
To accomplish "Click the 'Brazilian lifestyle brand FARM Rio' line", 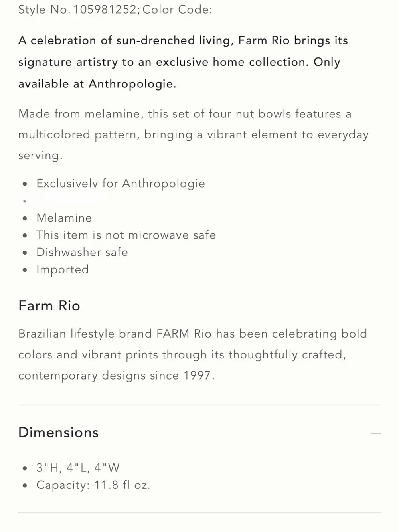I will pos(193,334).
